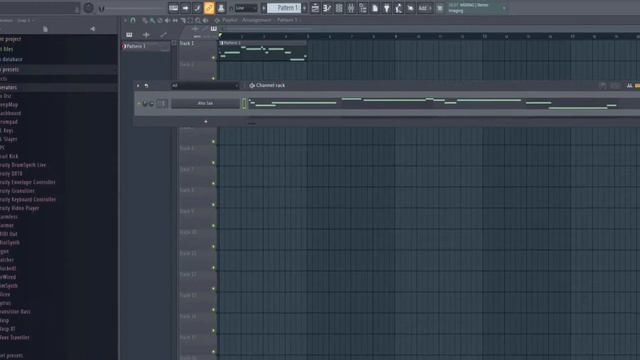Toggle the green mute switch of Track 9
This screenshot has width=640, height=360.
pyautogui.click(x=213, y=226)
